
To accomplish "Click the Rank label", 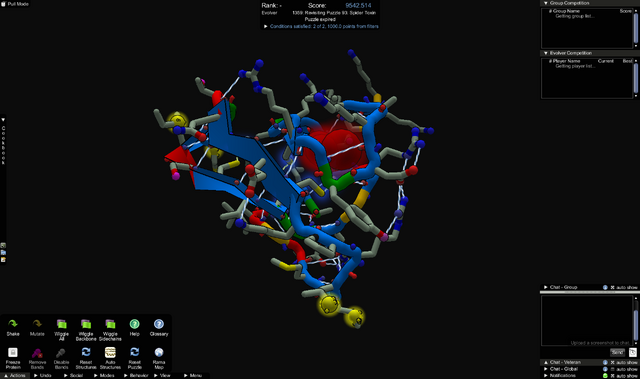I will 270,5.
